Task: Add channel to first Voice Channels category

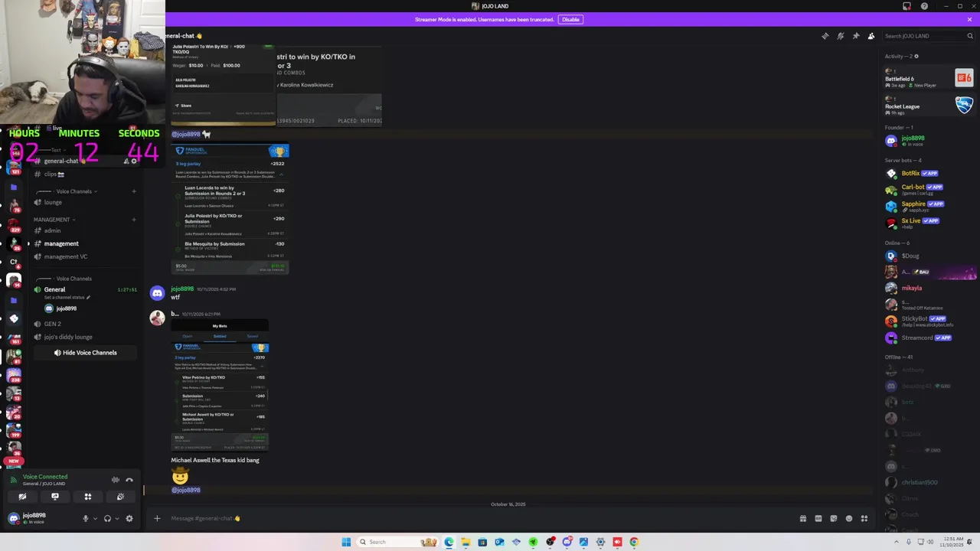Action: 134,191
